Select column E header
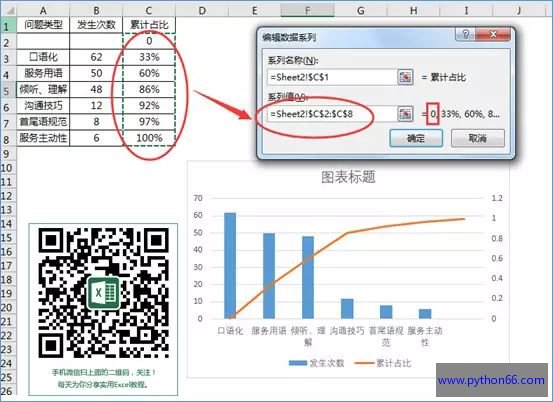The height and width of the screenshot is (402, 553). click(x=255, y=10)
